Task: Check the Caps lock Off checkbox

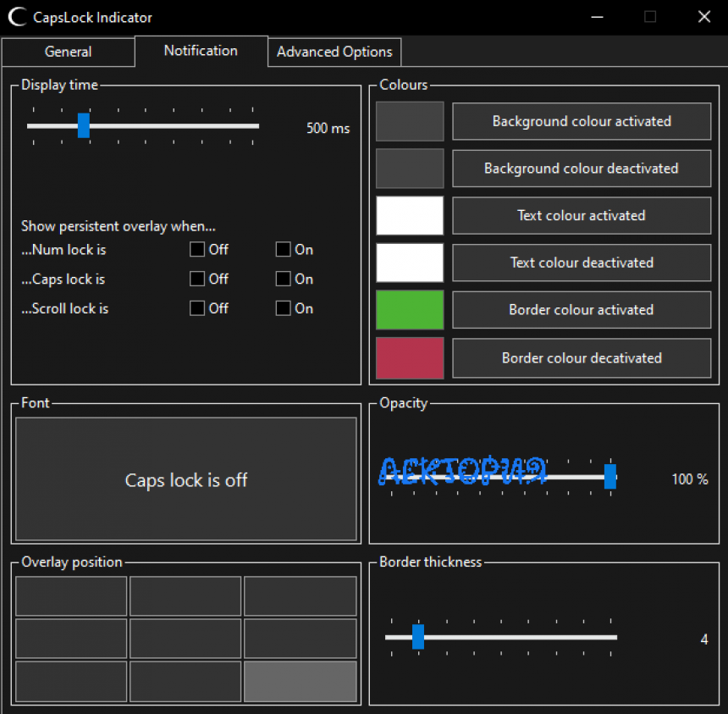Action: (x=197, y=279)
